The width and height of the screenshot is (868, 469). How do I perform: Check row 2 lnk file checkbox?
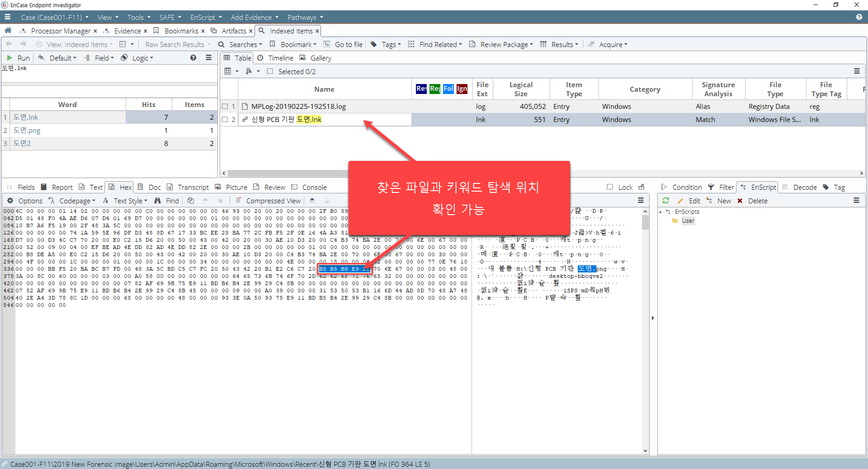(x=225, y=120)
